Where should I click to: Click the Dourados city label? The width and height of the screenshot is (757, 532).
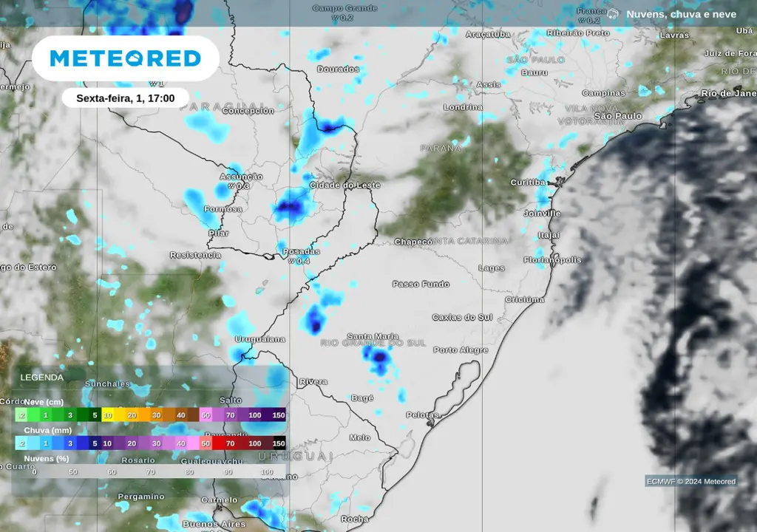point(338,69)
